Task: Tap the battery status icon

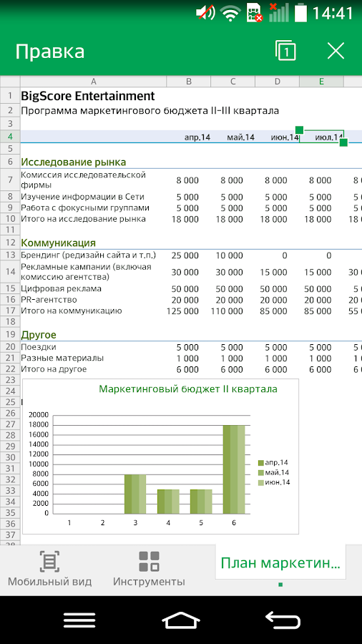Action: click(301, 12)
